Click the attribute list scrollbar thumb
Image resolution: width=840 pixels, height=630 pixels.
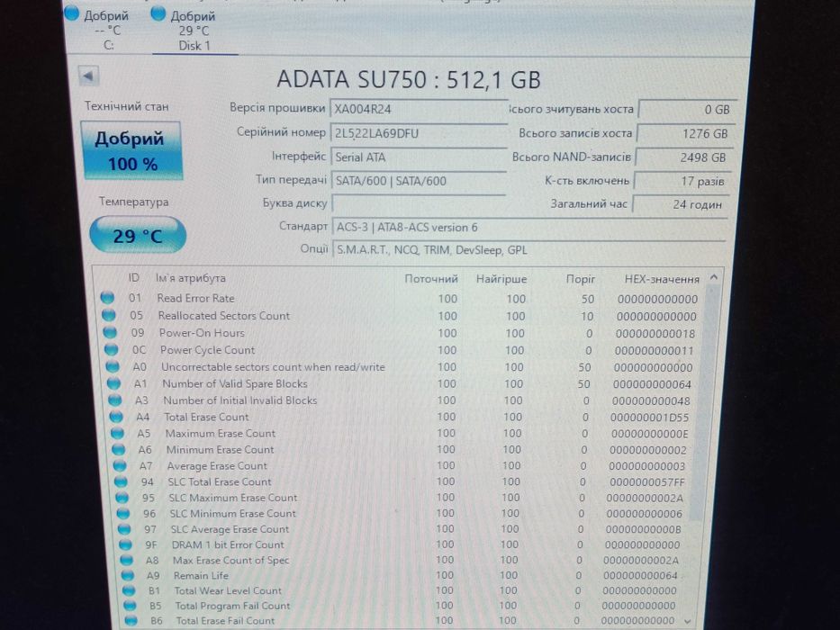click(x=703, y=402)
